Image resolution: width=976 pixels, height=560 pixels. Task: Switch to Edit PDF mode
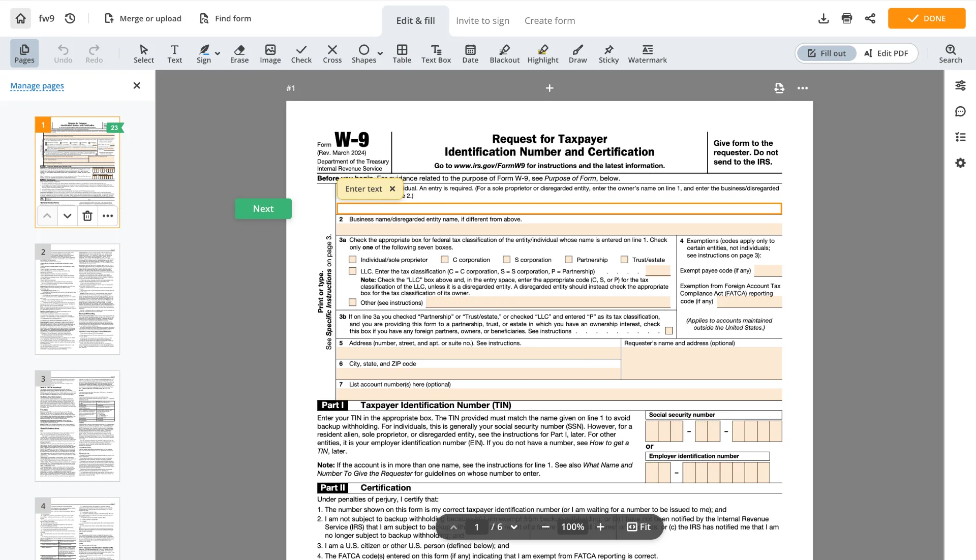click(x=886, y=53)
